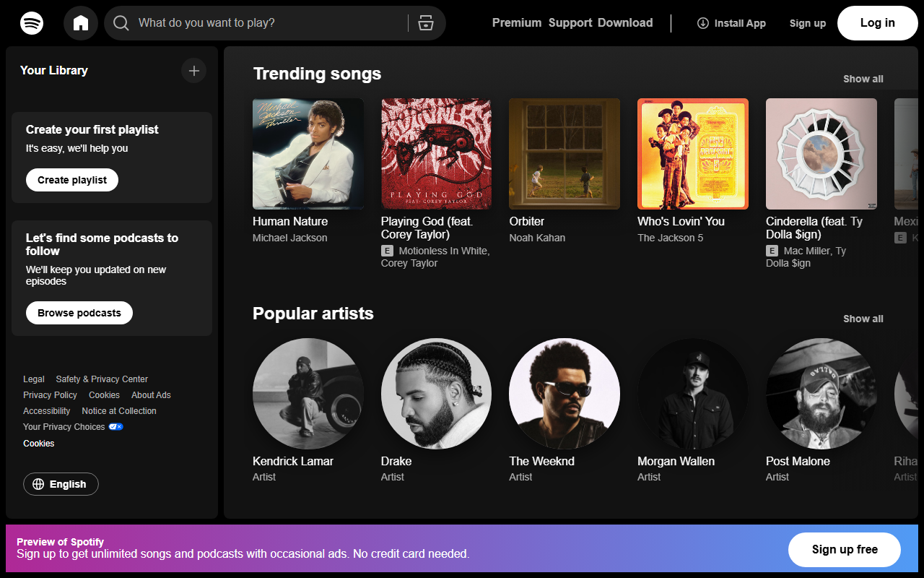This screenshot has width=924, height=578.
Task: Open Kendrick Lamar artist photo
Action: pyautogui.click(x=308, y=394)
